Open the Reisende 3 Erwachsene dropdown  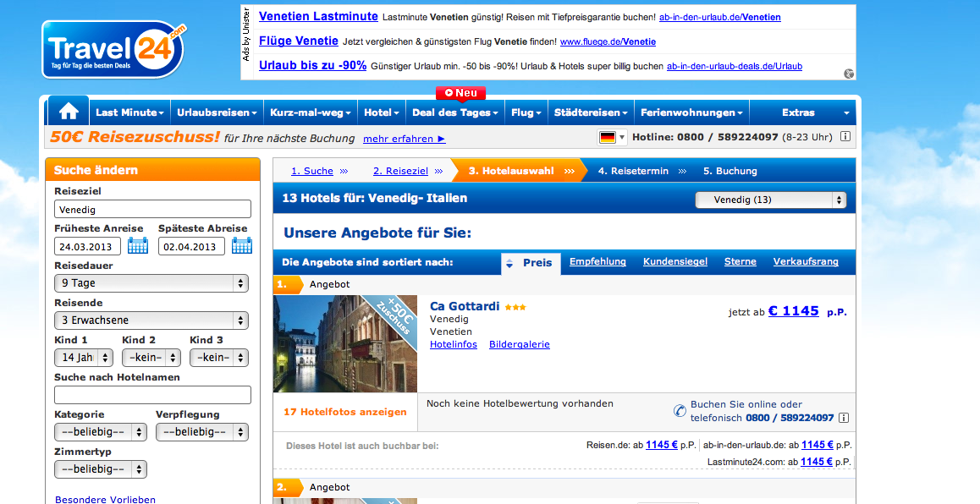click(x=151, y=320)
